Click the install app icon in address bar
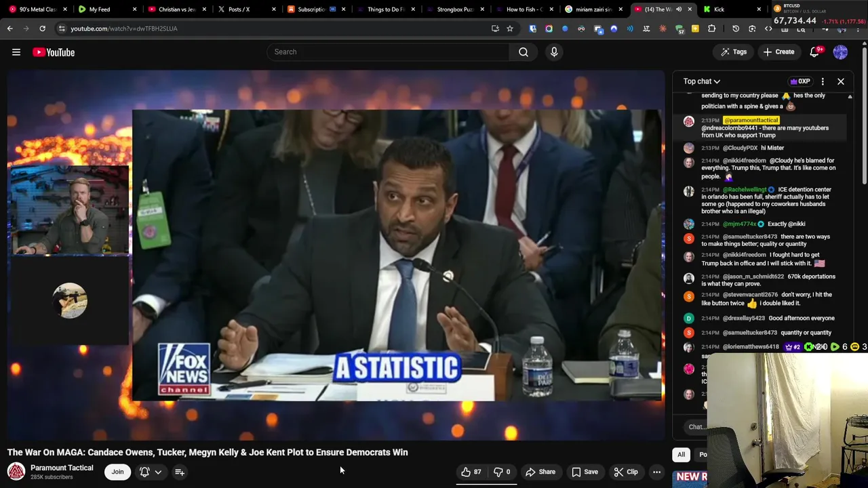Image resolution: width=868 pixels, height=488 pixels. point(495,28)
